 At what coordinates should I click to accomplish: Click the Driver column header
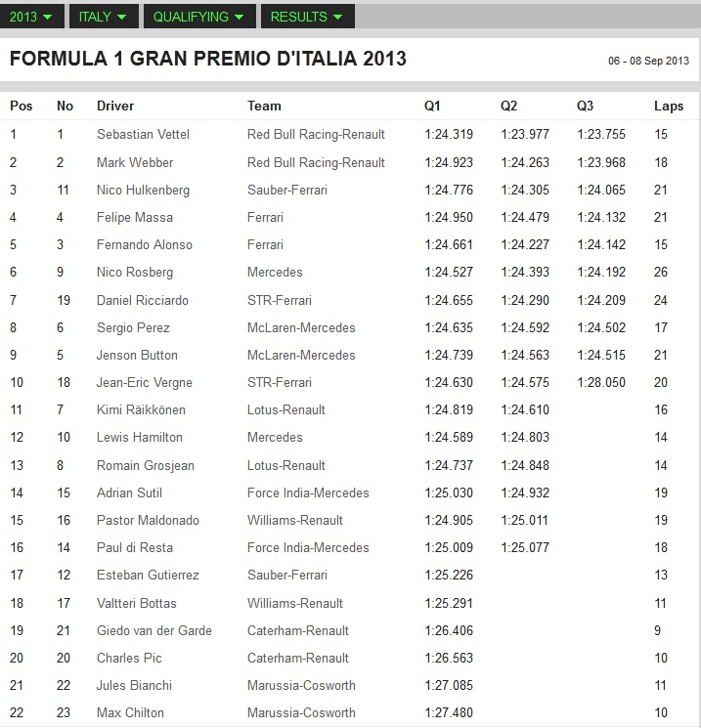point(115,106)
